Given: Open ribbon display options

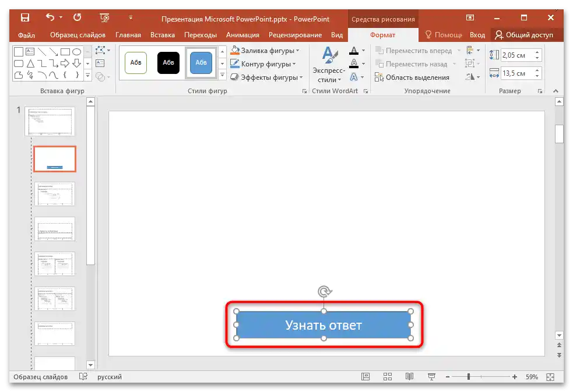Looking at the screenshot, I should point(470,17).
